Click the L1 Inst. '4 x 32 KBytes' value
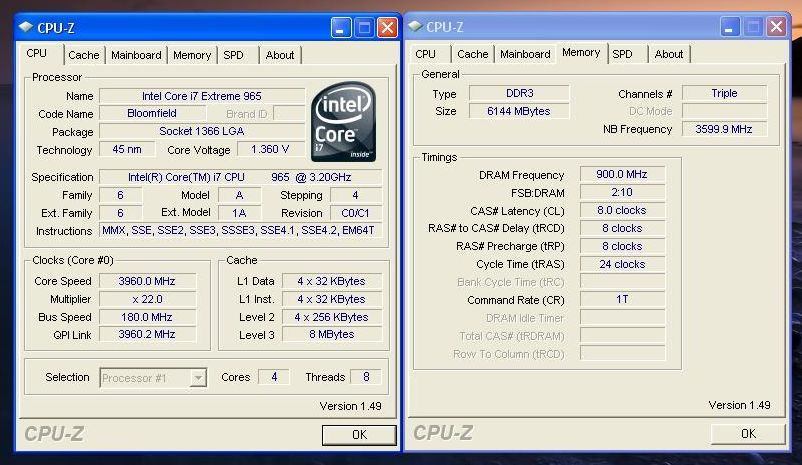 [x=332, y=299]
